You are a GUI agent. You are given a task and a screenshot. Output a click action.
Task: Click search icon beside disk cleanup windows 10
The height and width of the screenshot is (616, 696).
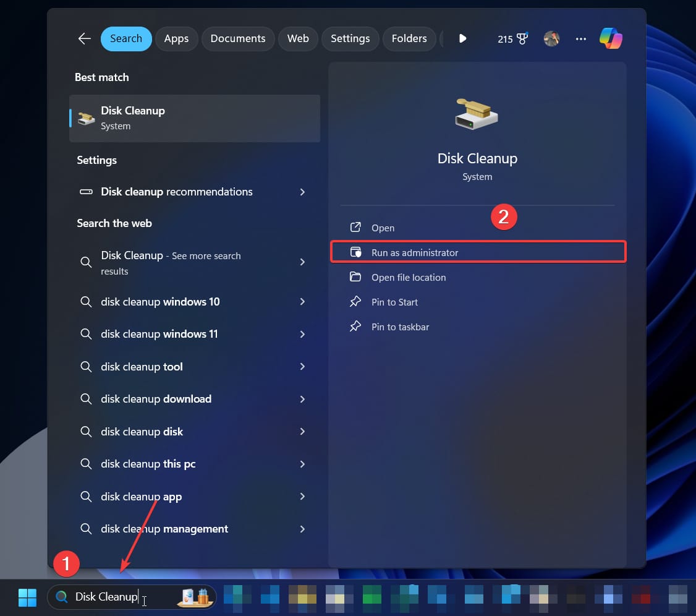click(x=86, y=302)
